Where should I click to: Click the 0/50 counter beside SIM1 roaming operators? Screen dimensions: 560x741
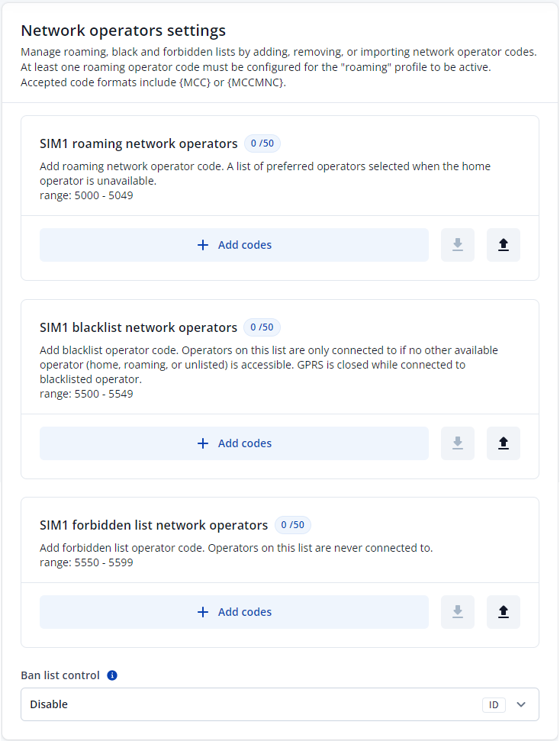tap(262, 143)
